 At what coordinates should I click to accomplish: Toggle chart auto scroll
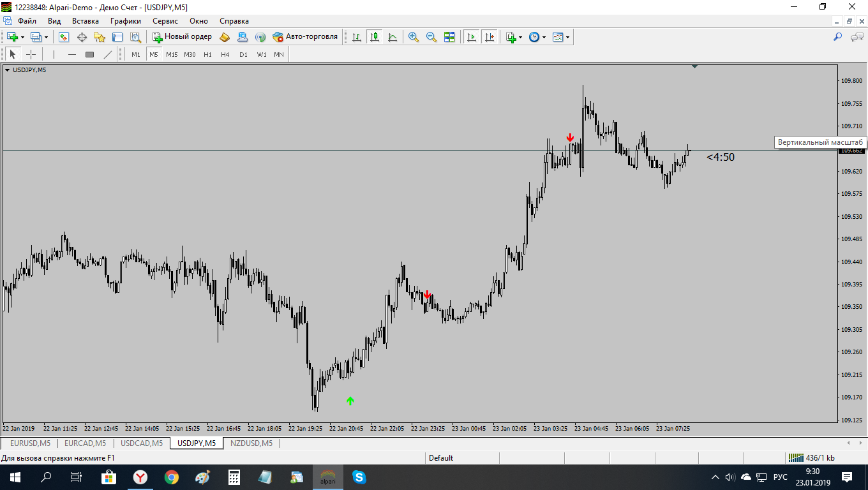472,37
